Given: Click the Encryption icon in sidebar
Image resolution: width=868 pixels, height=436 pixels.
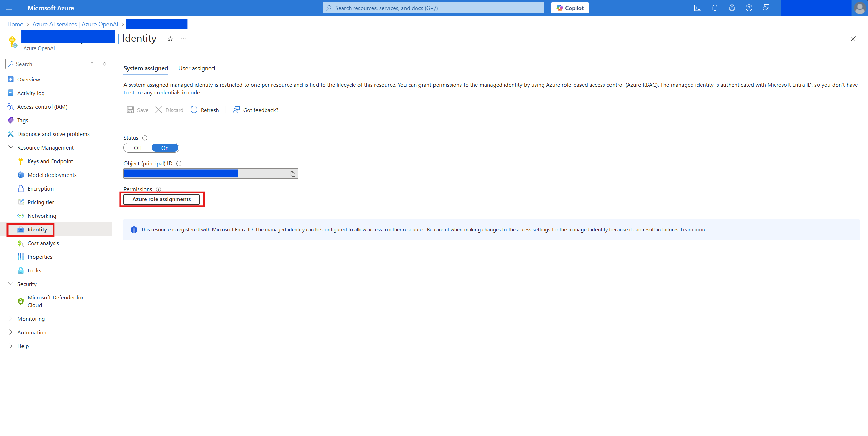Looking at the screenshot, I should pos(20,188).
